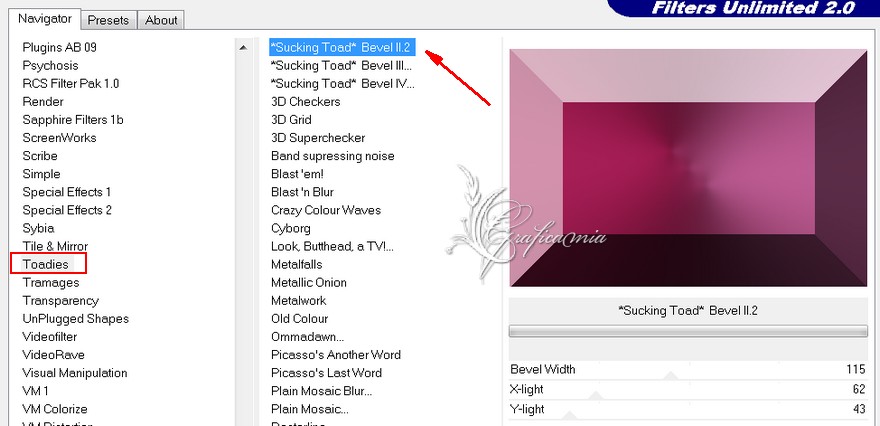Select Videofilter category
The width and height of the screenshot is (880, 426).
click(x=50, y=336)
